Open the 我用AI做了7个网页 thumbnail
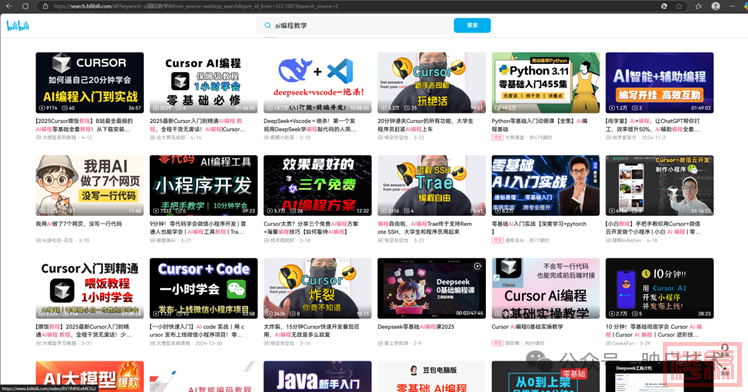Image resolution: width=748 pixels, height=392 pixels. tap(90, 185)
